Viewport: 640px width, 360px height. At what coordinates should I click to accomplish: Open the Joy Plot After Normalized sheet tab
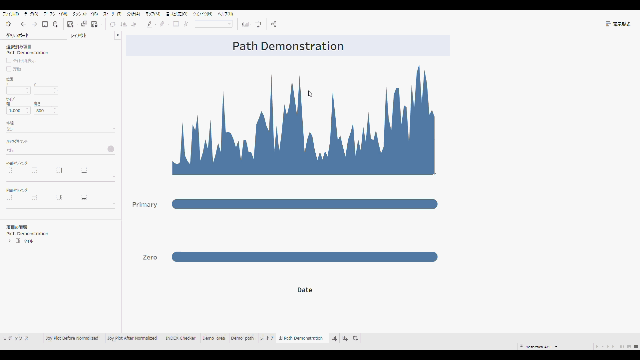tap(132, 338)
